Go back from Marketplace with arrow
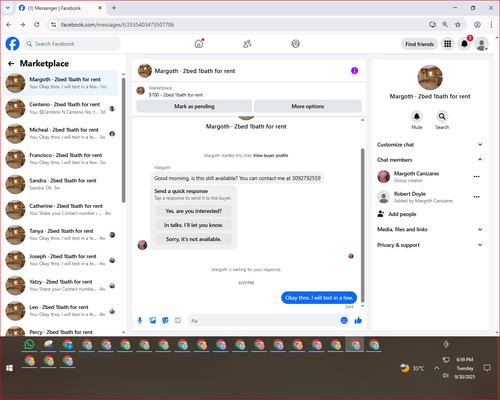 tap(11, 63)
